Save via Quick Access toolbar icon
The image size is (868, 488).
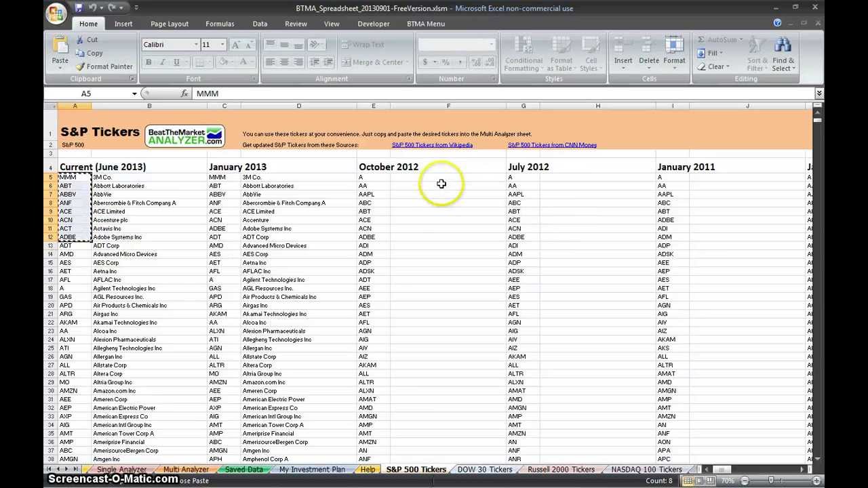click(79, 8)
